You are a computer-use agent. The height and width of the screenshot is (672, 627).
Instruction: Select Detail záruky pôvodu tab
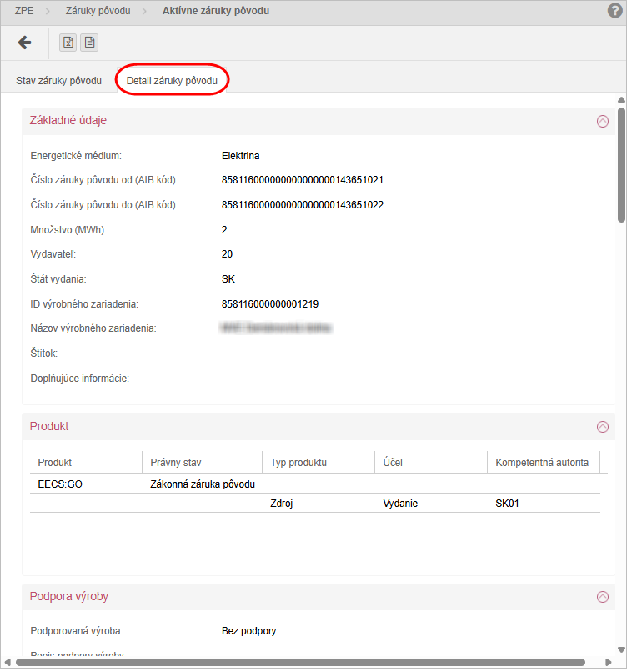pos(172,81)
